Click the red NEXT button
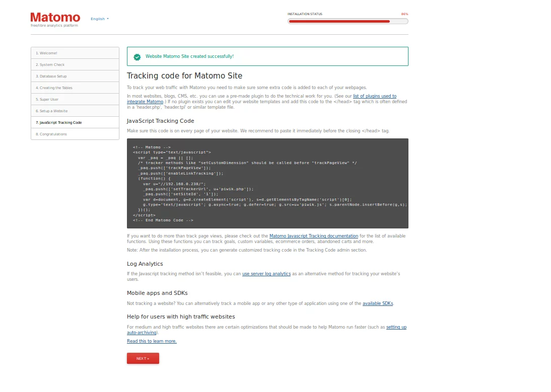 coord(143,358)
